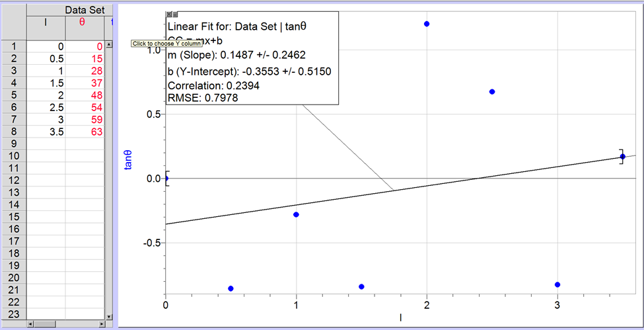The height and width of the screenshot is (330, 644).
Task: Select the l cell in row 5
Action: pos(46,95)
